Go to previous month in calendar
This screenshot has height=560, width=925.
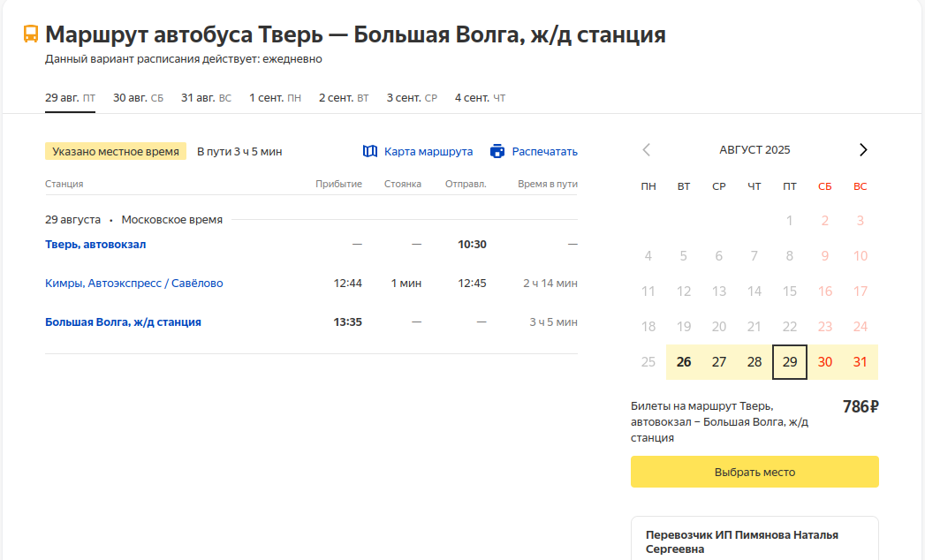click(647, 150)
